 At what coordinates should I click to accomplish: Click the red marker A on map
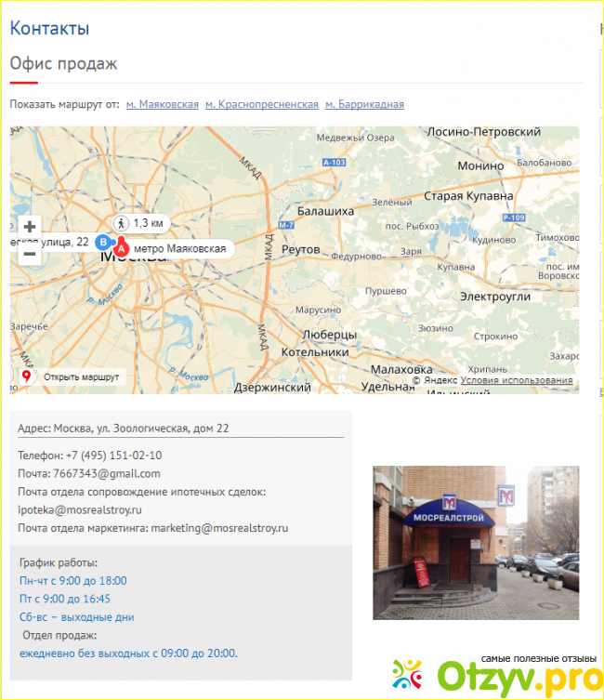coord(121,248)
